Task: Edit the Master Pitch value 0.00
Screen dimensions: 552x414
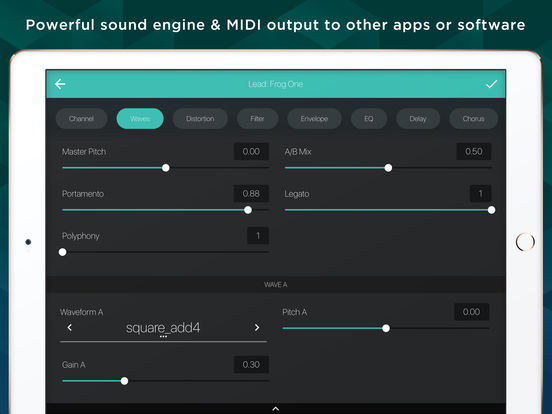Action: click(251, 151)
